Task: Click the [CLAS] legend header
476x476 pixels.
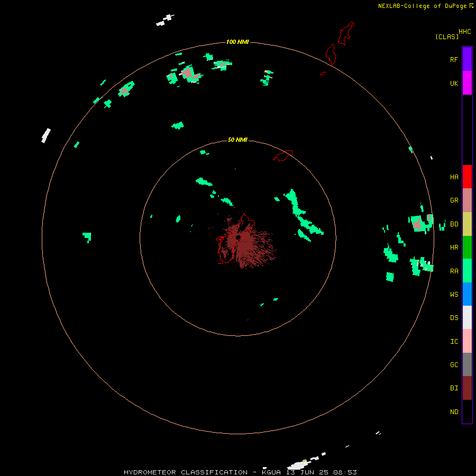Action: point(447,36)
